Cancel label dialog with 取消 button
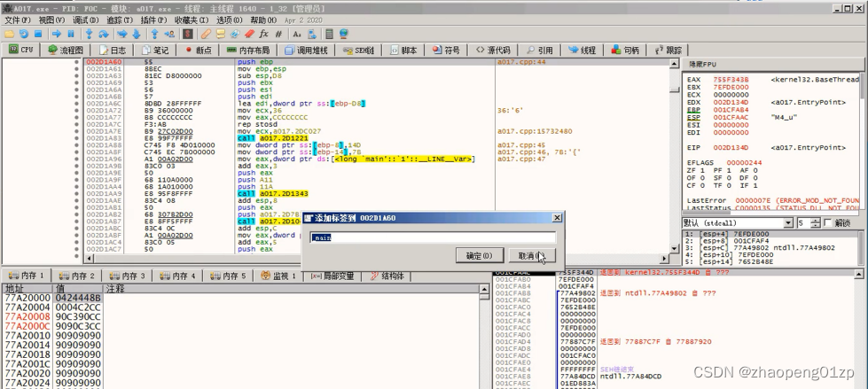Viewport: 868px width, 389px height. pyautogui.click(x=531, y=256)
